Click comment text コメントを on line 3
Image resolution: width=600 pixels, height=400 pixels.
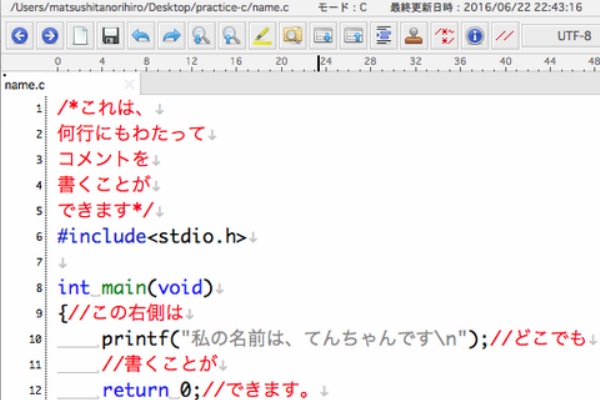(x=103, y=159)
